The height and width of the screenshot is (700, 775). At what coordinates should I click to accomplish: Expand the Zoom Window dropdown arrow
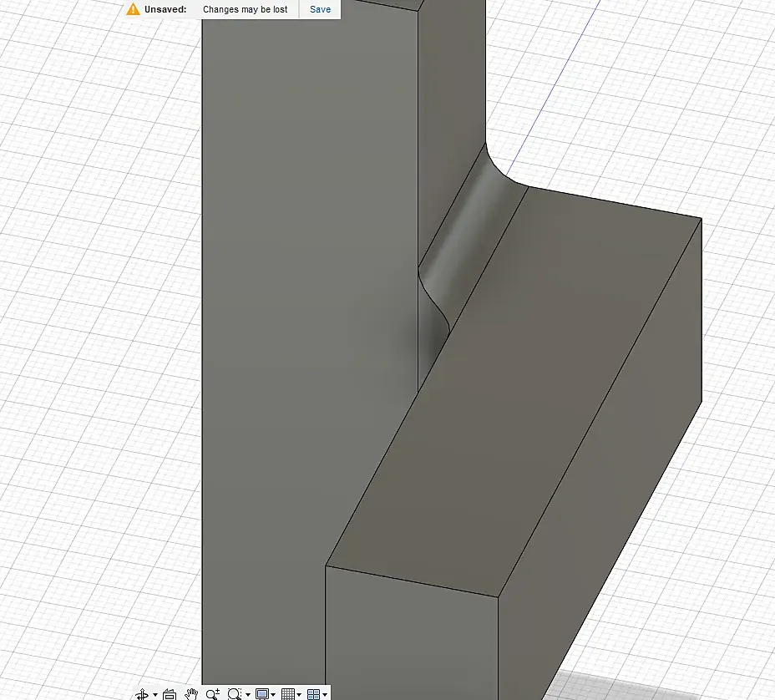point(248,694)
